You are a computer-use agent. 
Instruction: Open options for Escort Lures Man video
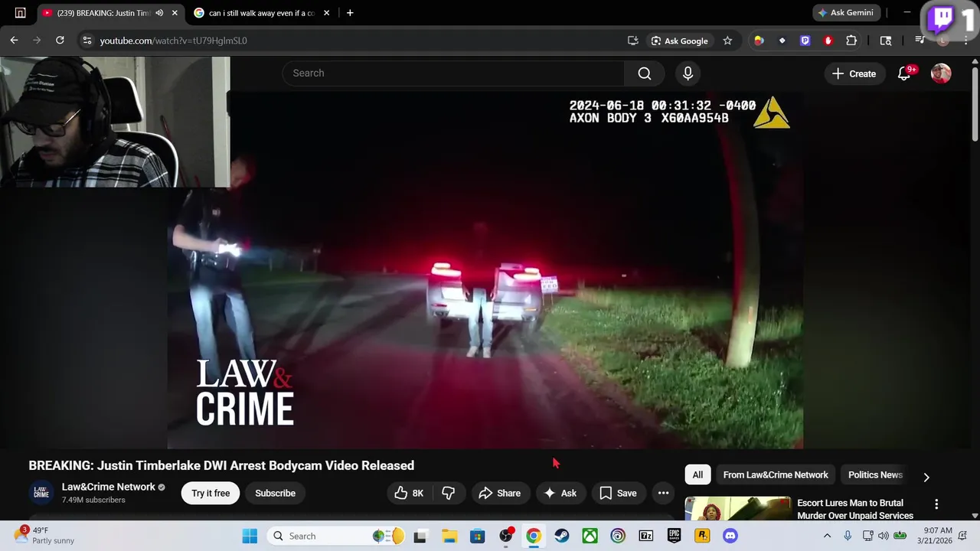[x=936, y=504]
